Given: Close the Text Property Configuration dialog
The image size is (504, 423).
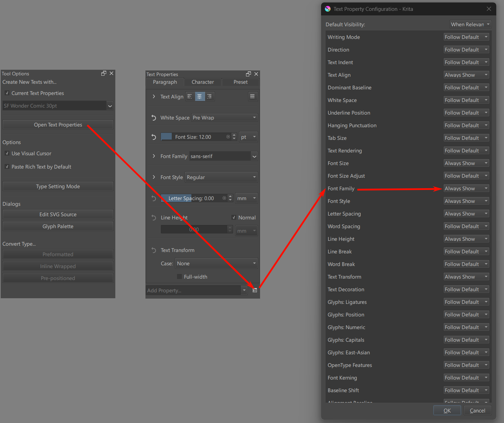Looking at the screenshot, I should point(489,9).
